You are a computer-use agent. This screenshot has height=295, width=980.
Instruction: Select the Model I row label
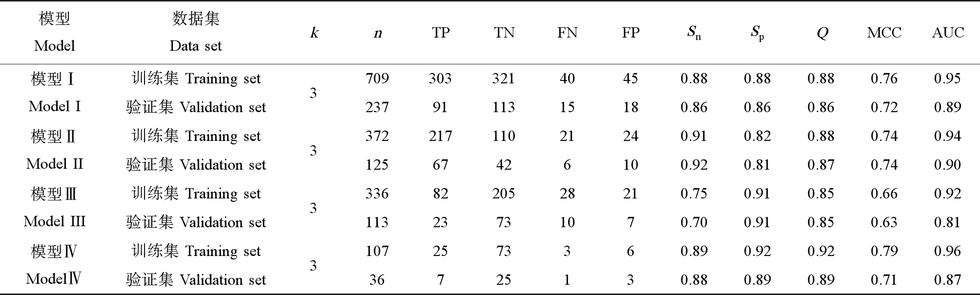point(55,107)
